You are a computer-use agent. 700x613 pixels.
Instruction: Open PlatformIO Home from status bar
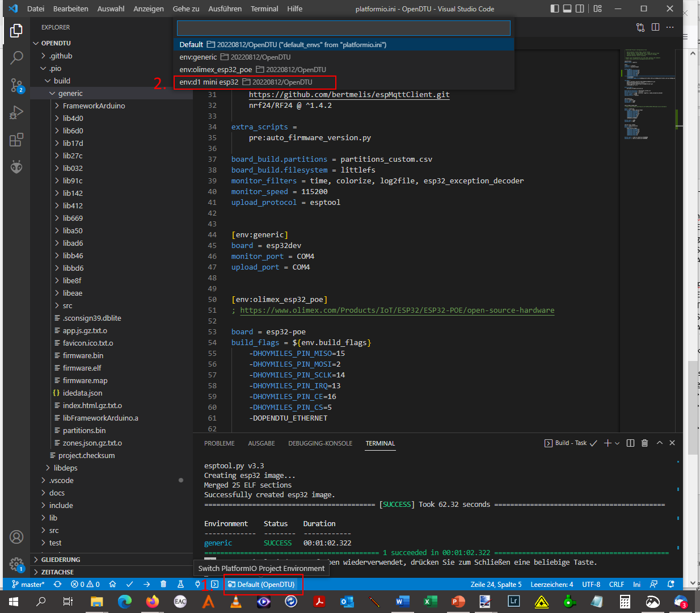(112, 584)
